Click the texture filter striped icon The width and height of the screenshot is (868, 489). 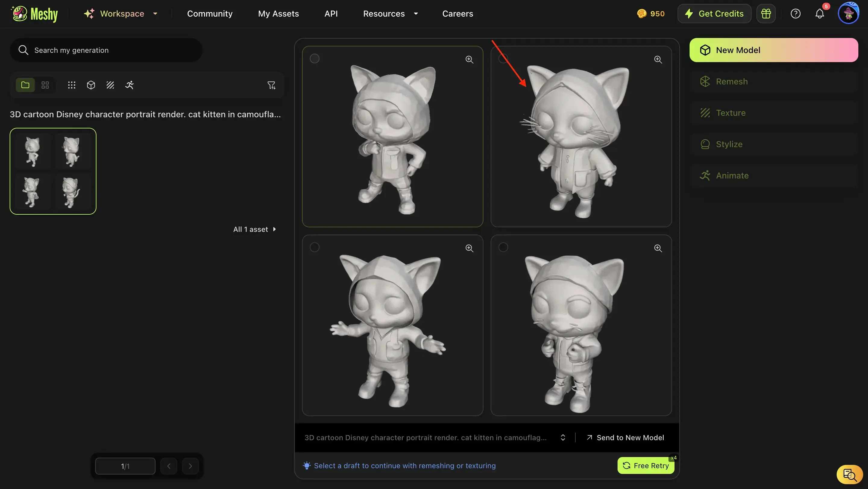click(110, 85)
